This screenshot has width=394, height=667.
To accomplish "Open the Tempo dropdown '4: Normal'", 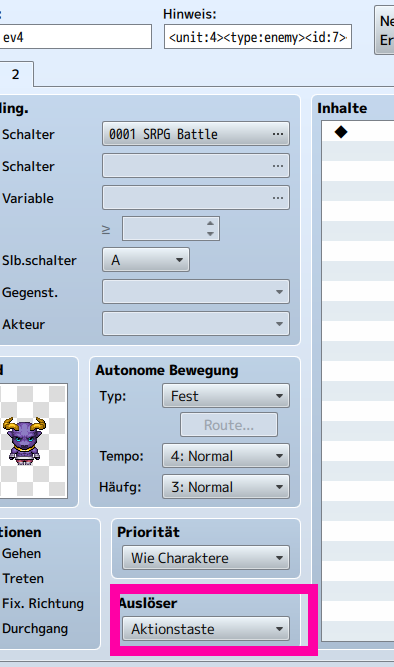I will (226, 456).
